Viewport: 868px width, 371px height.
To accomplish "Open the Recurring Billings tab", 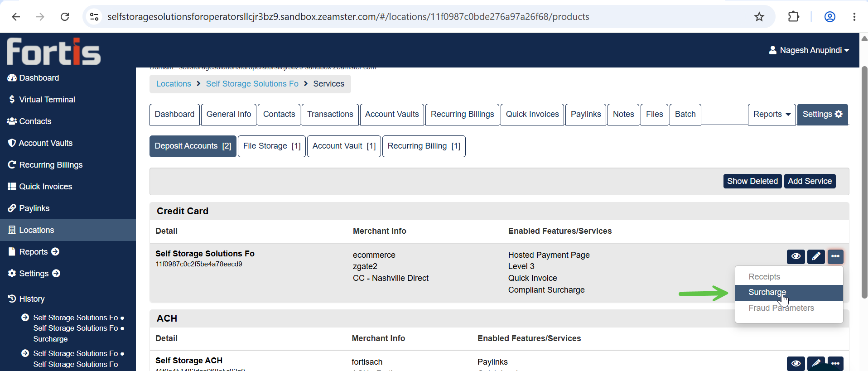I will (463, 114).
